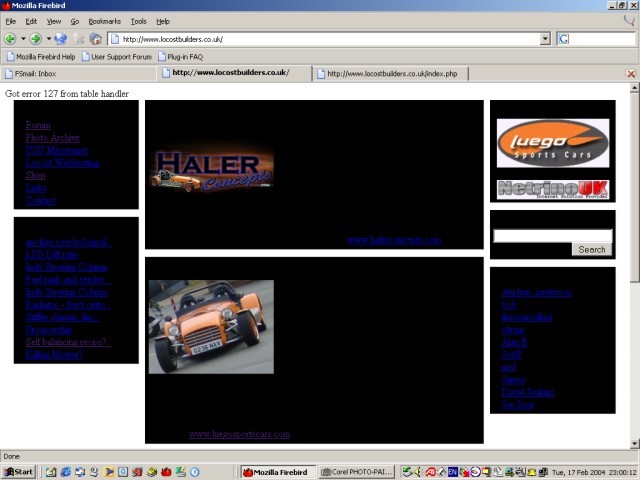Click the Photo Archive link
Image resolution: width=640 pixels, height=480 pixels.
tap(53, 138)
